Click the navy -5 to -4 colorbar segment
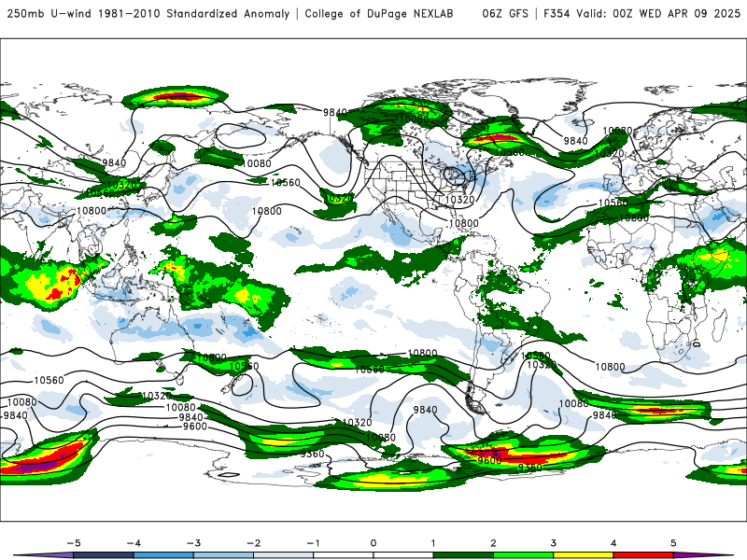 click(104, 555)
